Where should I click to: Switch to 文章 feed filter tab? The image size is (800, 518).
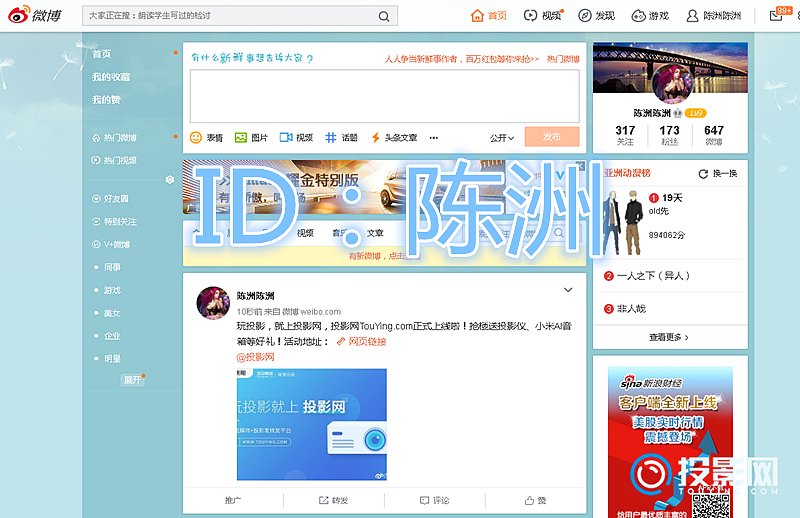click(375, 233)
